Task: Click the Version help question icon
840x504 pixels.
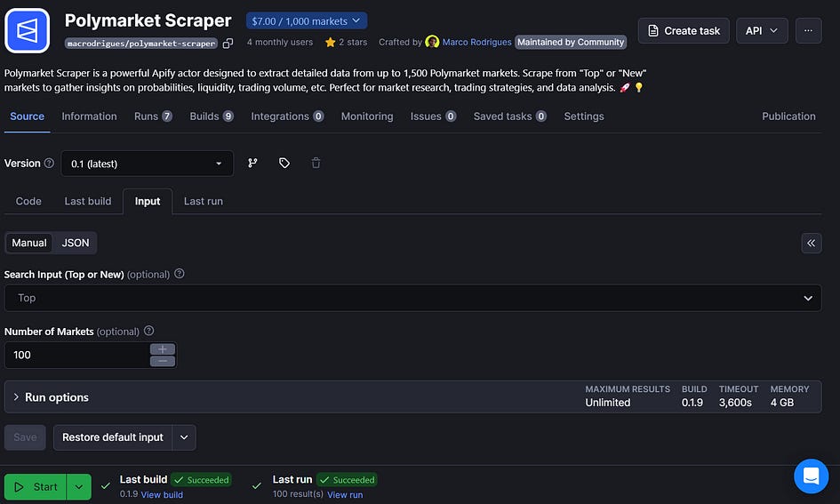Action: click(x=49, y=164)
